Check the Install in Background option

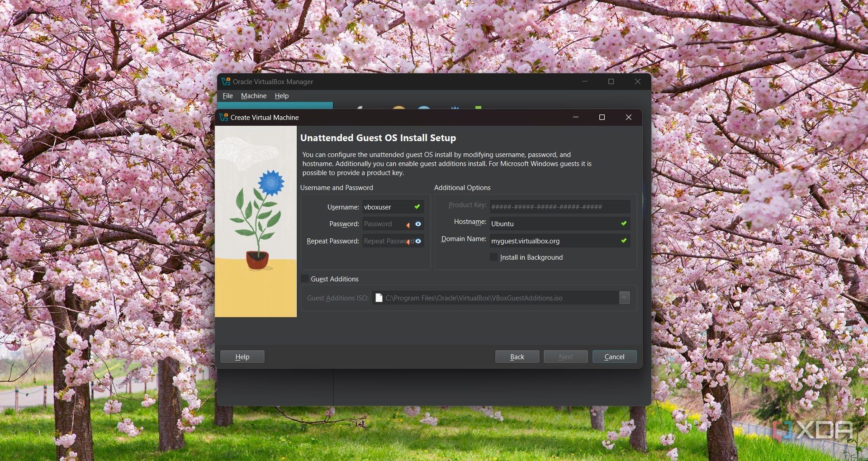point(494,257)
